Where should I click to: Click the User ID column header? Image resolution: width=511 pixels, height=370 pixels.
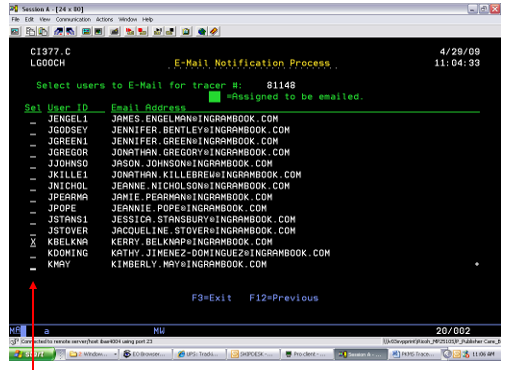(68, 108)
